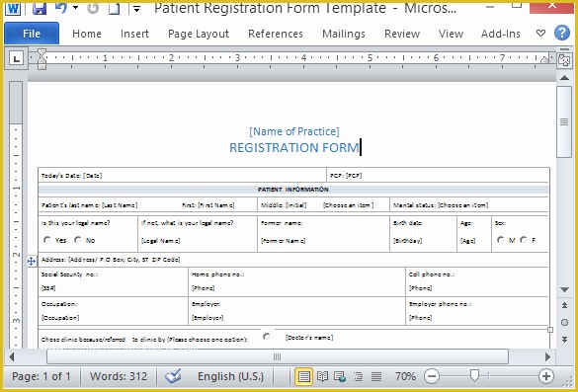Viewport: 578px width, 392px height.
Task: Click the horizontal scrollbar left arrow
Action: [12, 356]
